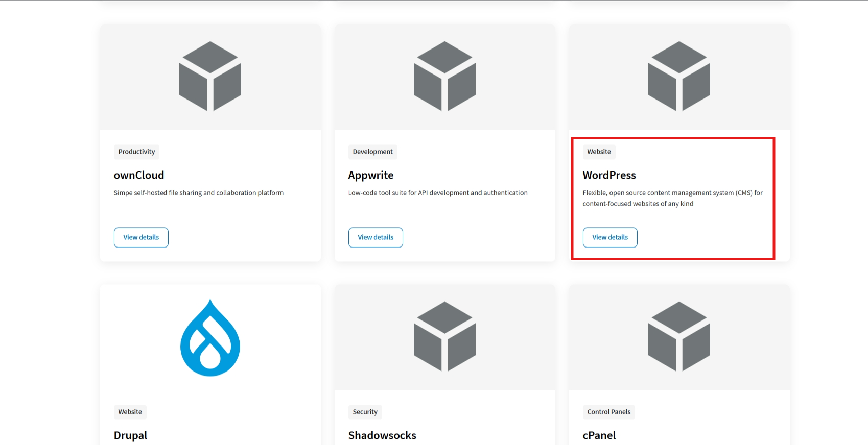Image resolution: width=868 pixels, height=445 pixels.
Task: Click the Drupal title
Action: (x=130, y=435)
